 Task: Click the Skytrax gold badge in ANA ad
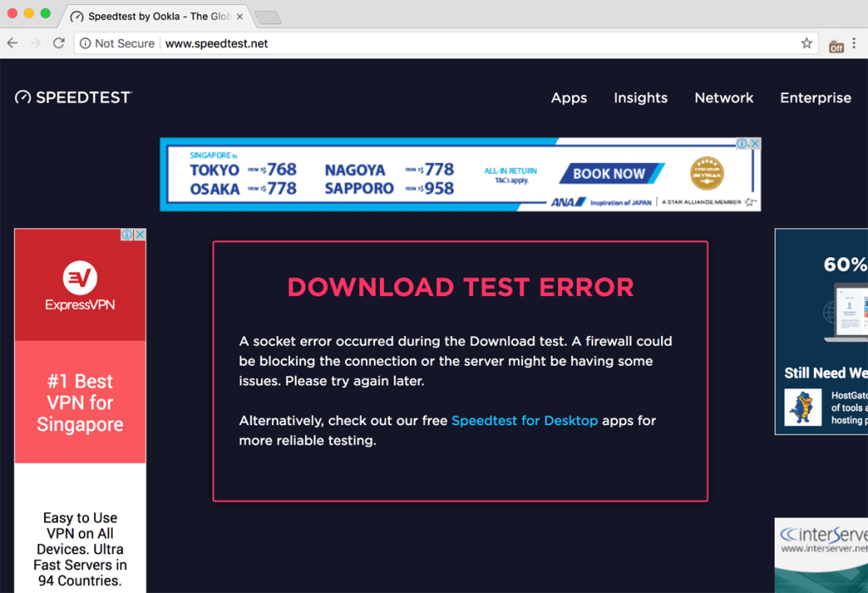tap(707, 173)
